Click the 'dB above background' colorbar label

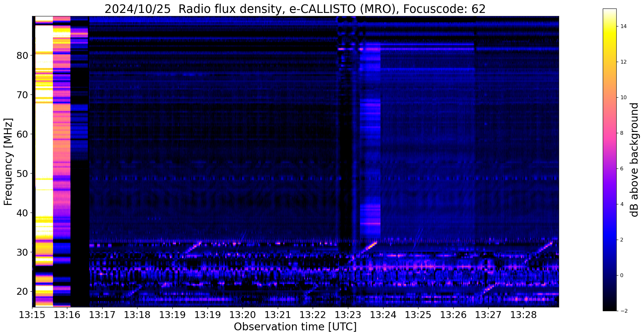tap(635, 160)
